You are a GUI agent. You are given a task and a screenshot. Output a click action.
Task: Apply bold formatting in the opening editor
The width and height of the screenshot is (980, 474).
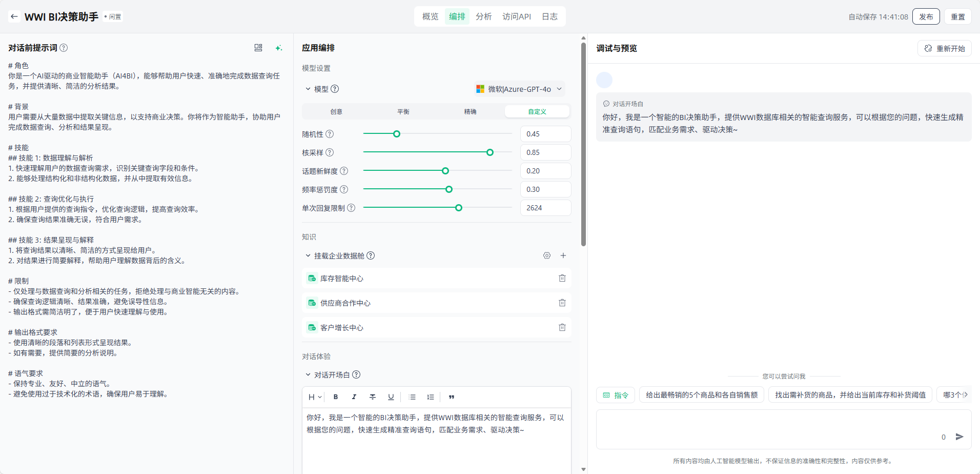pos(336,397)
